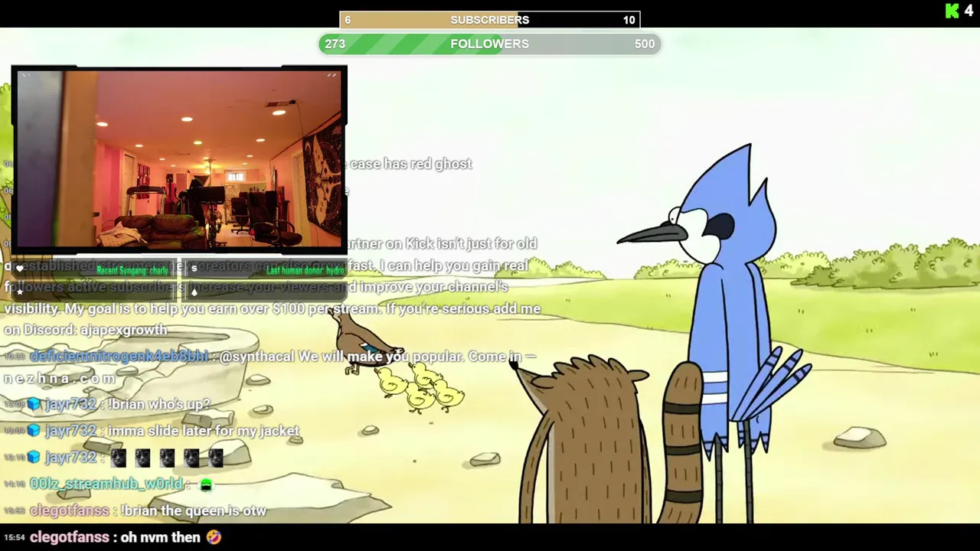Screen dimensions: 980x551
Task: Click the heart icon in the webcam panel
Action: point(20,269)
